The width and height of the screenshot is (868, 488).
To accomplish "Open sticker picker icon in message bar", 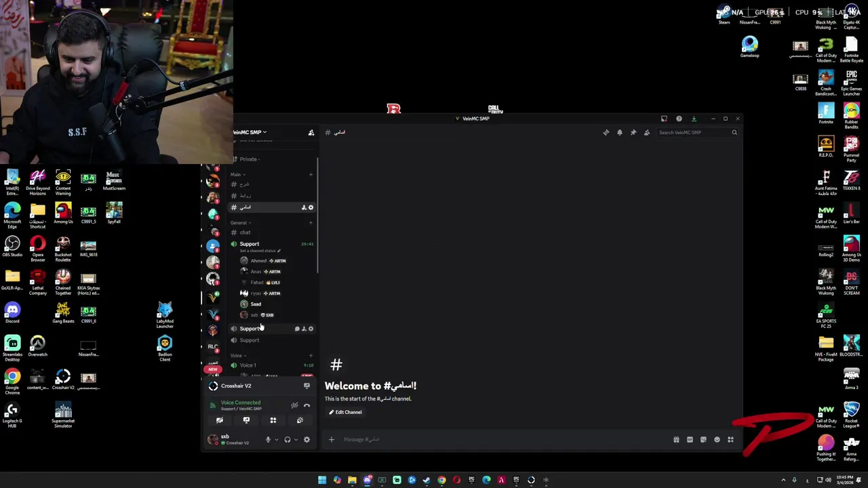I will (x=703, y=440).
